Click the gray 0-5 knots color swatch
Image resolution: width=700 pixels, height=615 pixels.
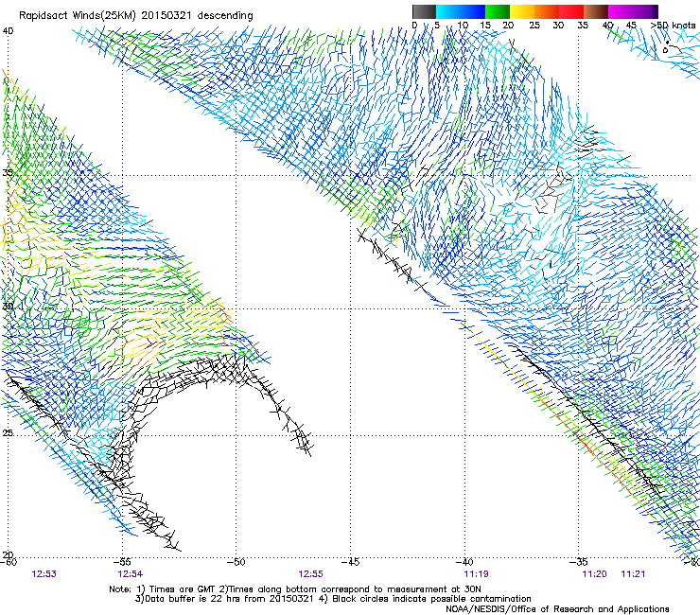424,11
